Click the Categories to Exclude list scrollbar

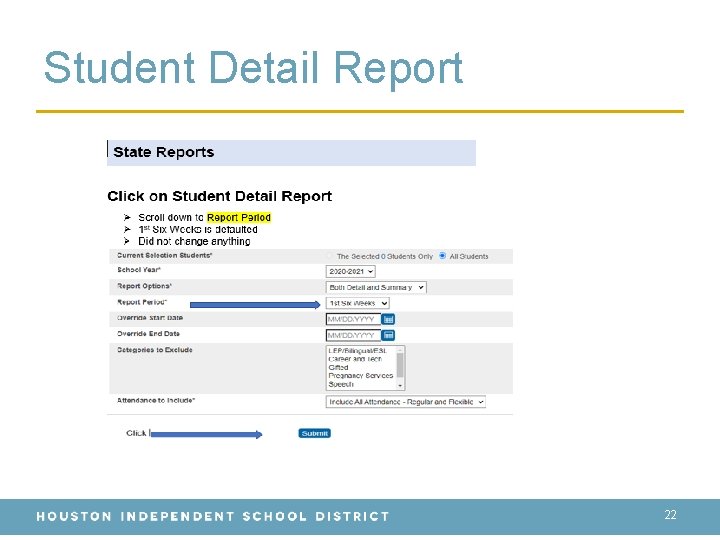pyautogui.click(x=400, y=366)
